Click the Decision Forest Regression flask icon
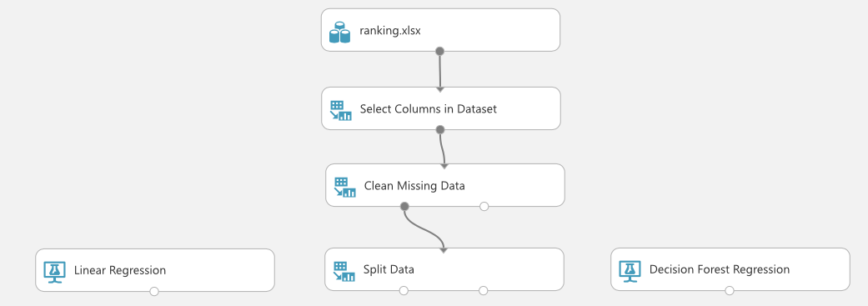 coord(630,271)
